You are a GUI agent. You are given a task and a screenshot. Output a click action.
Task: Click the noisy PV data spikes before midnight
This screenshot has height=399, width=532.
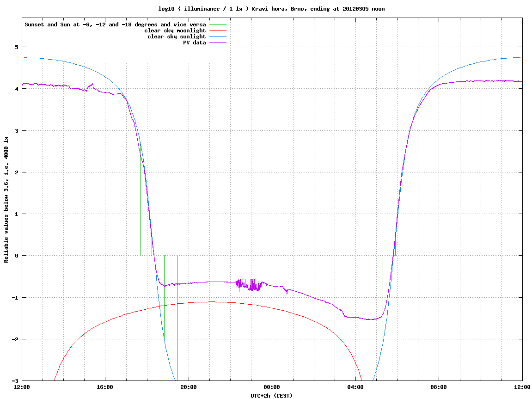(250, 284)
